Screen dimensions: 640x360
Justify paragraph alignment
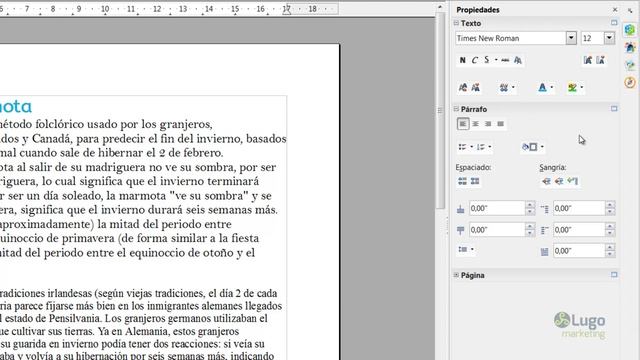click(x=500, y=124)
